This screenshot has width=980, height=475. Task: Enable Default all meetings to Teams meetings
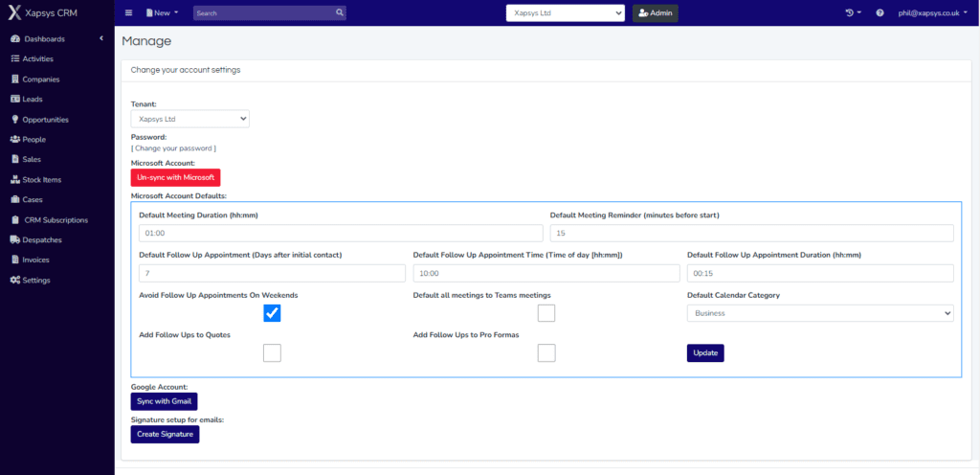click(546, 313)
